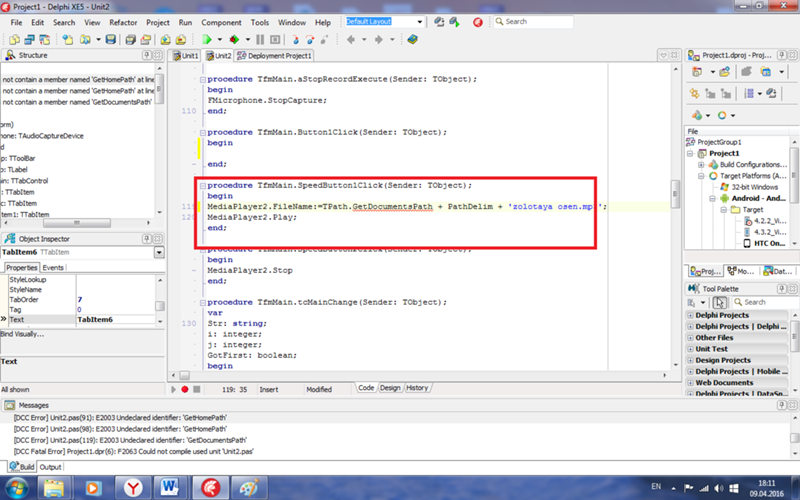The height and width of the screenshot is (500, 800).
Task: Open Run button dropdown arrow
Action: coord(219,39)
